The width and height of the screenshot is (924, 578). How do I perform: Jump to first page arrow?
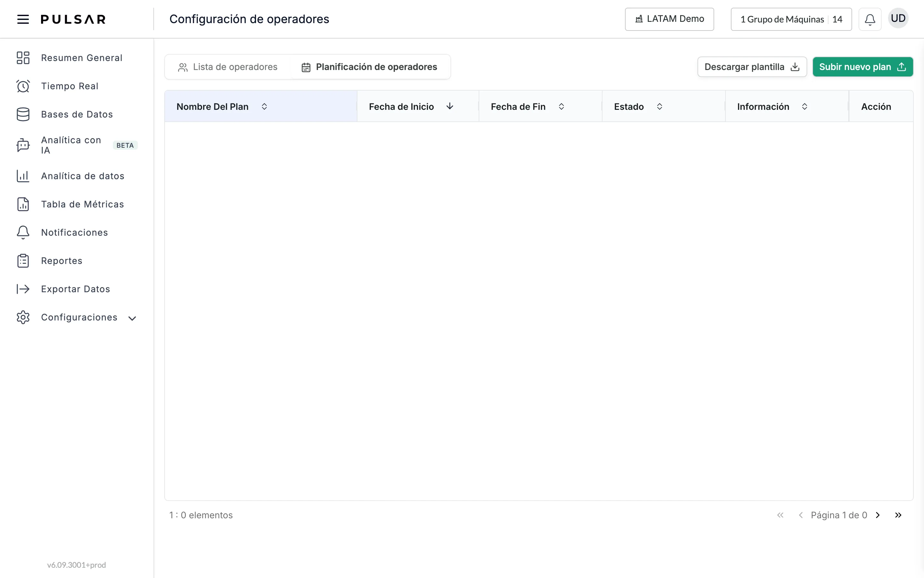click(x=781, y=515)
